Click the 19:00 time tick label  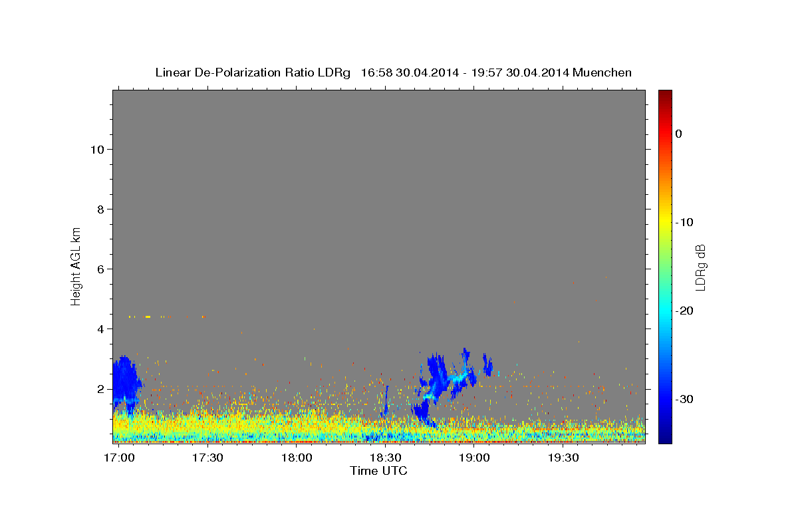[475, 458]
